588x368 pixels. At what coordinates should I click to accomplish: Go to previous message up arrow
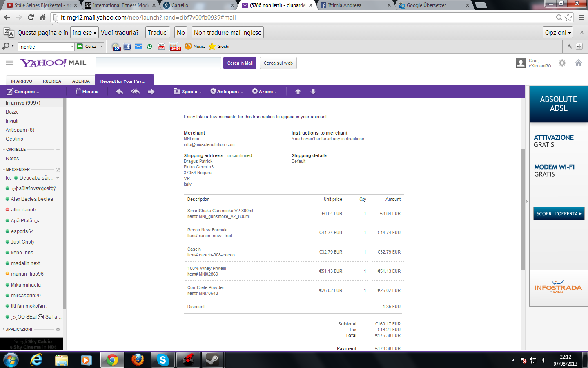pos(298,92)
